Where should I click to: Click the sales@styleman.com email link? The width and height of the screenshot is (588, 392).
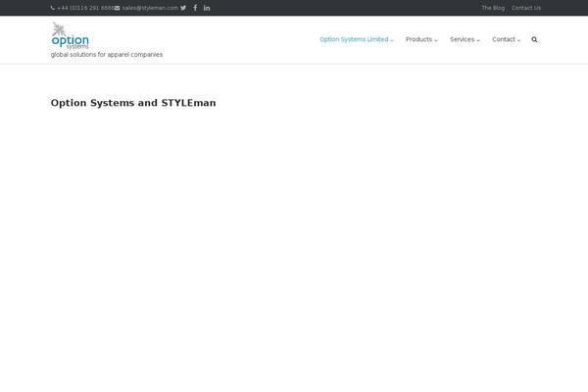(150, 8)
